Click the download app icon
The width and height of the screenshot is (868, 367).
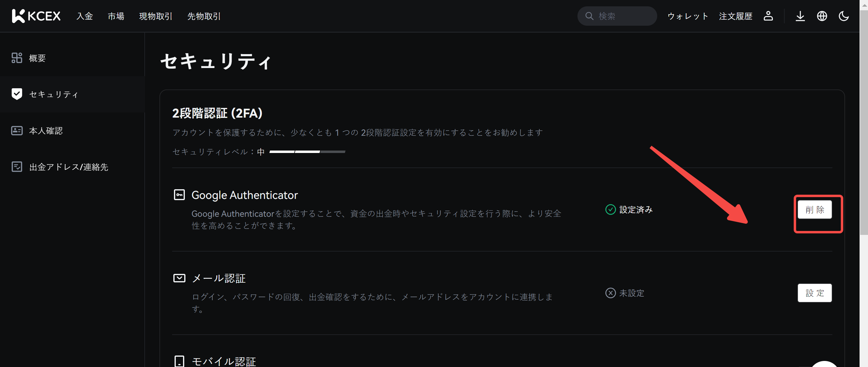click(800, 16)
